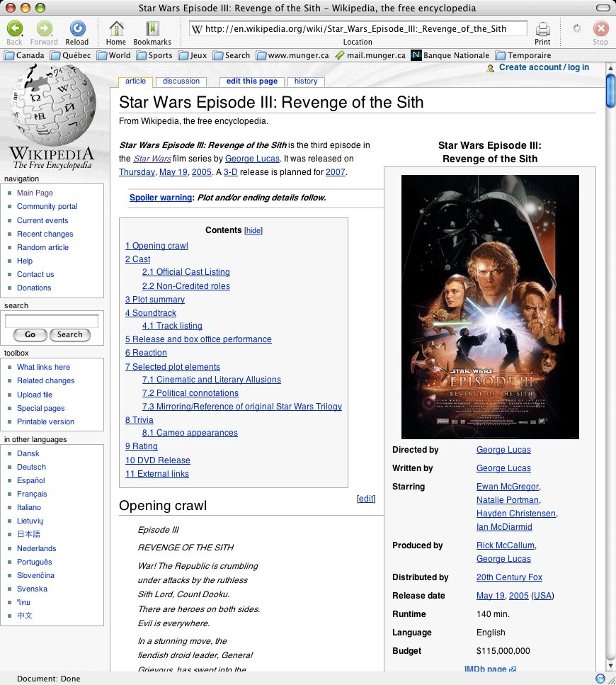
Task: Jump to 8.1 Cameo appearances section
Action: (x=190, y=433)
